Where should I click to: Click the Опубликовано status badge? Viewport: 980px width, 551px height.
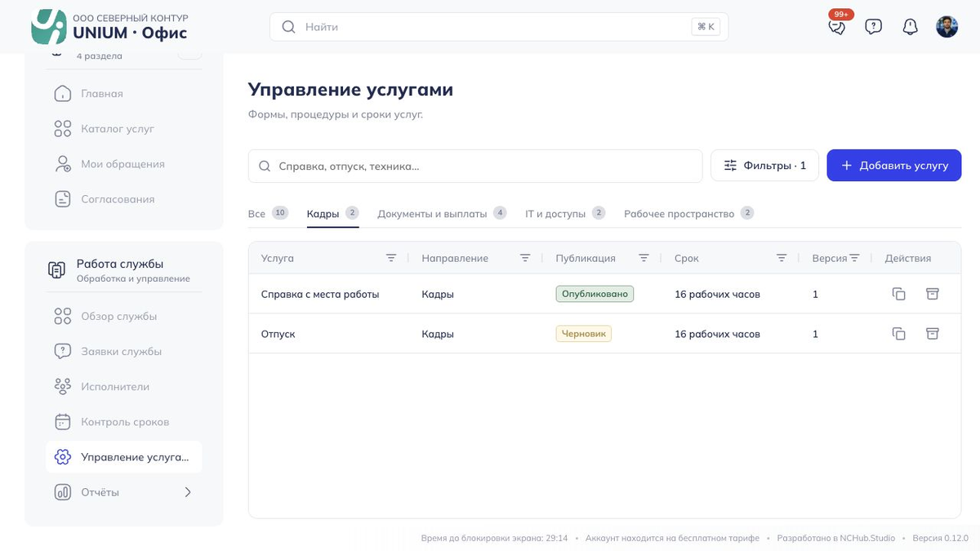595,294
